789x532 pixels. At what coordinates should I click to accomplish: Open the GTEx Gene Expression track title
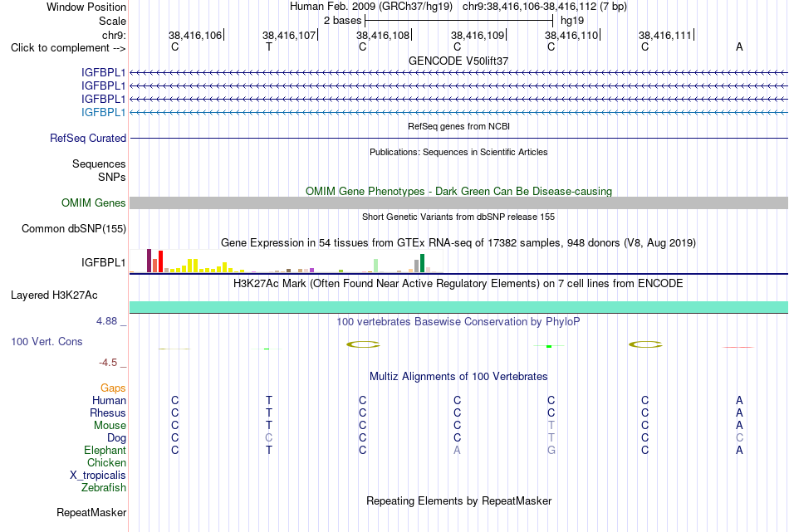pos(458,243)
